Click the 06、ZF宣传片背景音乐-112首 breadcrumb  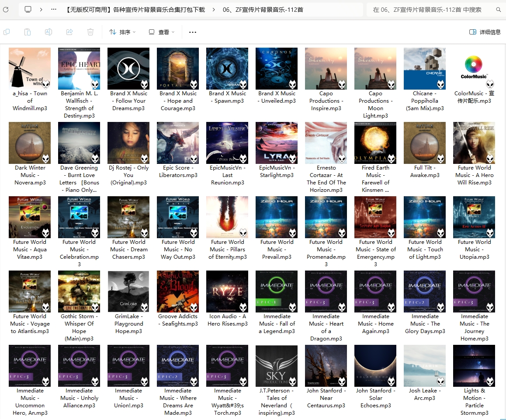pyautogui.click(x=263, y=10)
